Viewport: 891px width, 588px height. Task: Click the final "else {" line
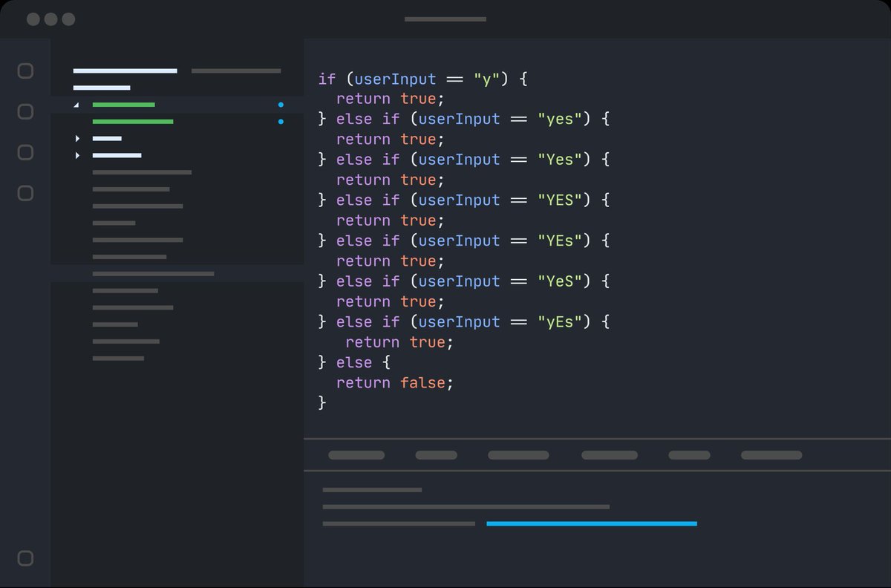coord(355,363)
